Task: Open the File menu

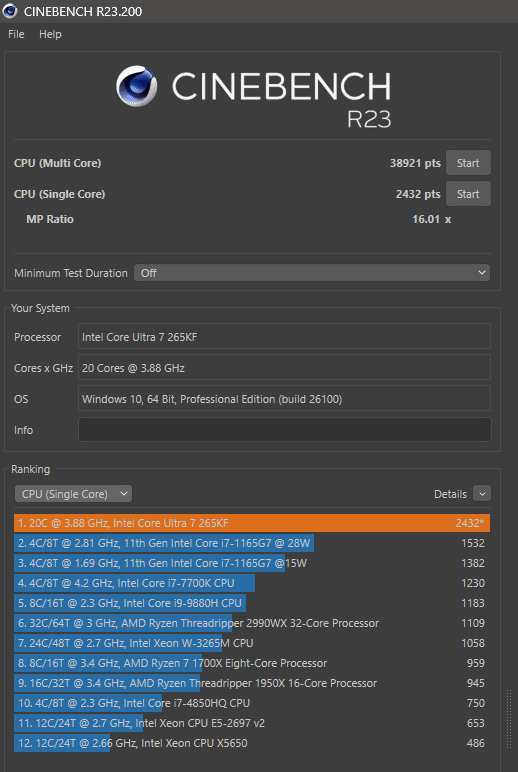Action: [x=16, y=34]
